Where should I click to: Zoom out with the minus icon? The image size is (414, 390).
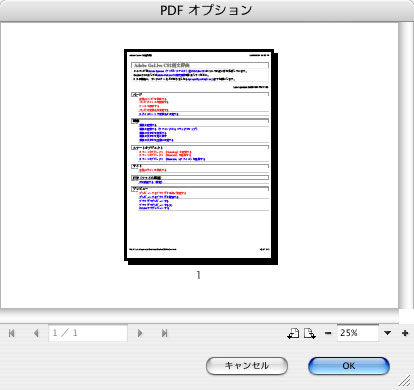coord(328,333)
